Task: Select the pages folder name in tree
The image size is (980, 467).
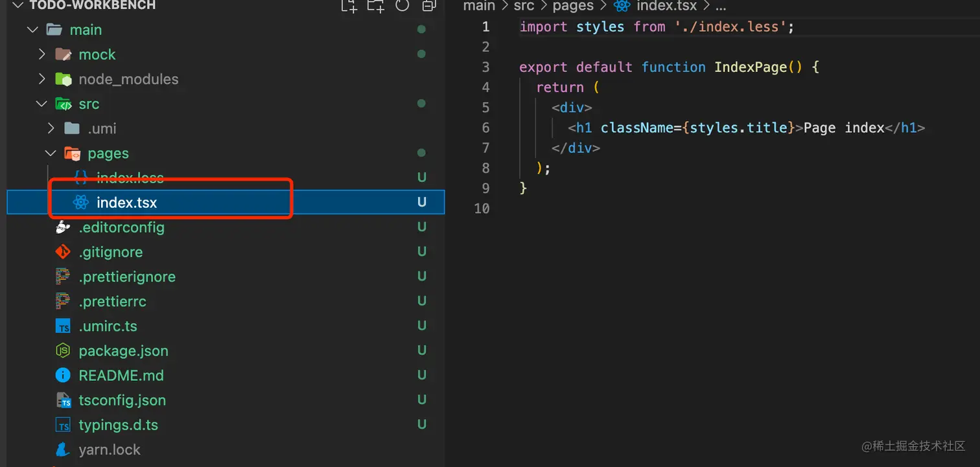Action: coord(108,154)
